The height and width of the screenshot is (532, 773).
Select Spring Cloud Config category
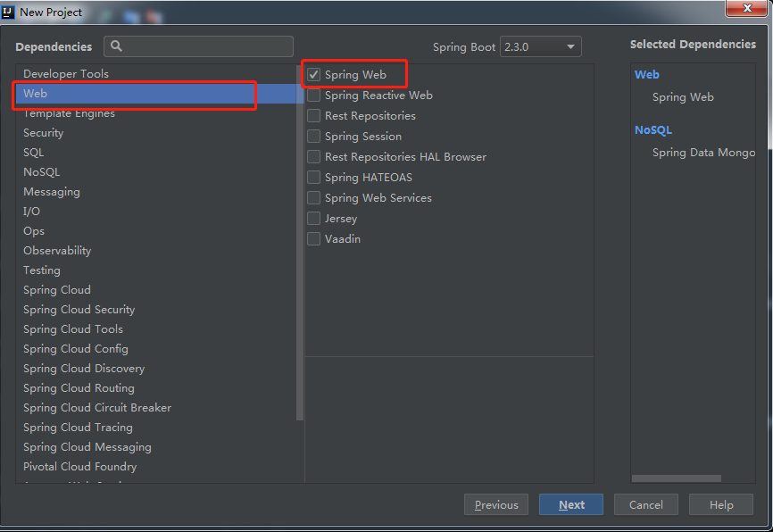point(156,349)
